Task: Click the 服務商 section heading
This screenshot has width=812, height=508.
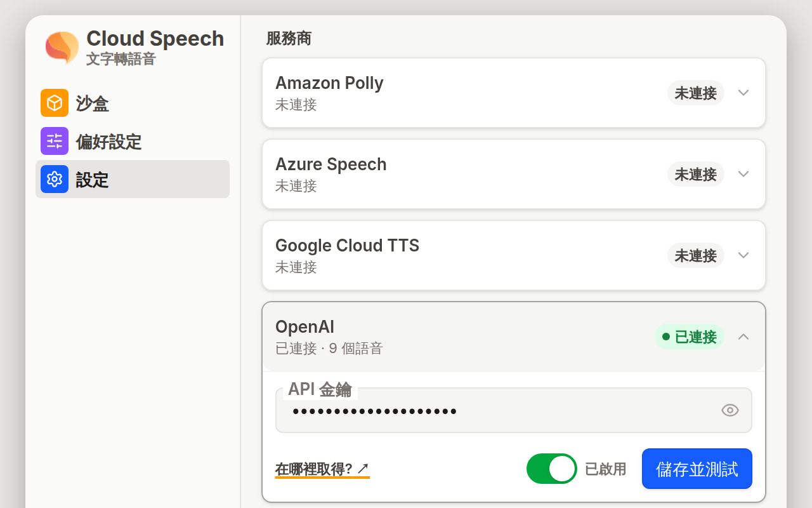Action: click(x=289, y=38)
